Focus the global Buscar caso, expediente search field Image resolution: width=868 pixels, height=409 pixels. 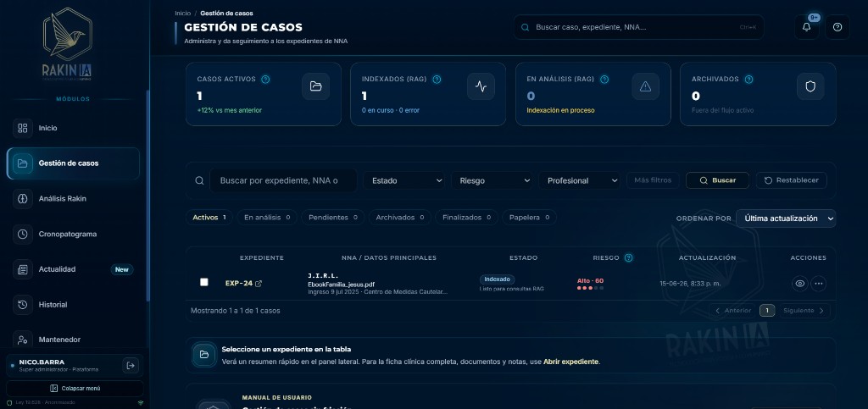[x=639, y=27]
